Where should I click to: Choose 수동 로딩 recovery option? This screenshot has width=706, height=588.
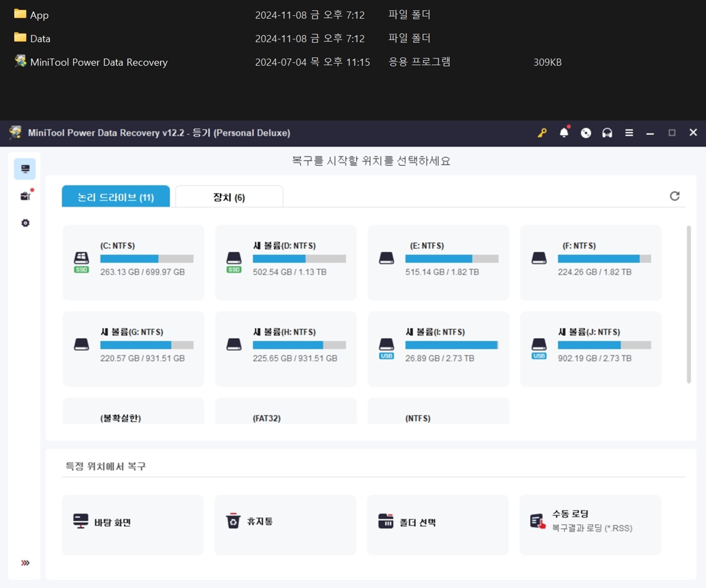(x=590, y=525)
